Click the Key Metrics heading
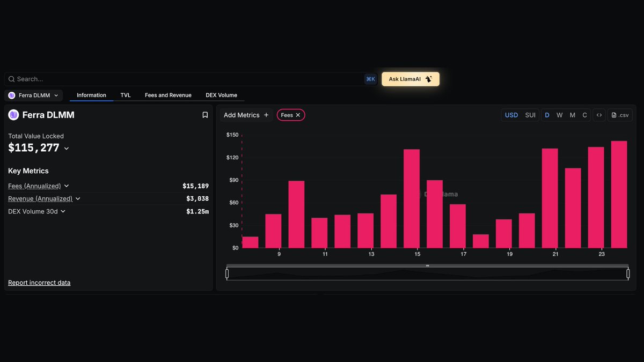 coord(28,171)
